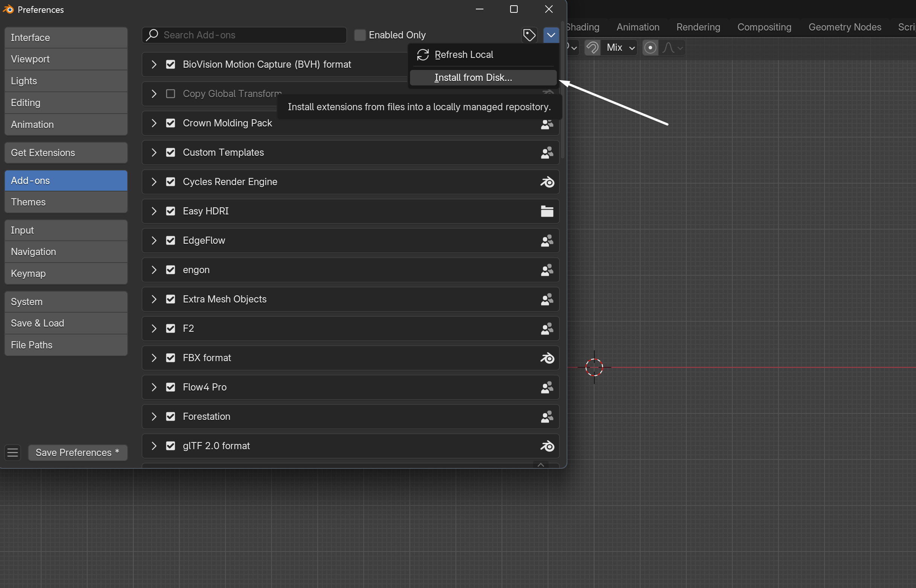Expand glTF 2.0 format details

(154, 446)
